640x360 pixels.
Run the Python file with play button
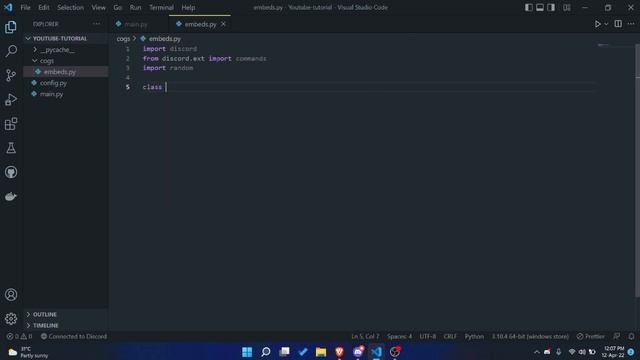(598, 24)
